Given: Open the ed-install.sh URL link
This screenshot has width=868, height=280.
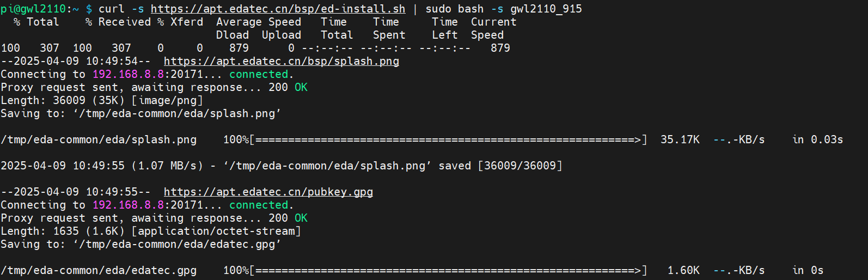Looking at the screenshot, I should pos(278,9).
